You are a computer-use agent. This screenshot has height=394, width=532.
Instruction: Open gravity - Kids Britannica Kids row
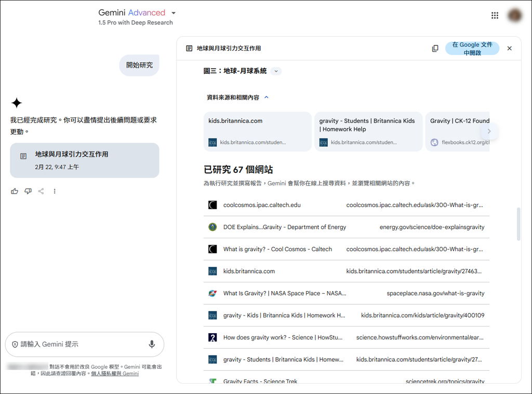click(347, 315)
